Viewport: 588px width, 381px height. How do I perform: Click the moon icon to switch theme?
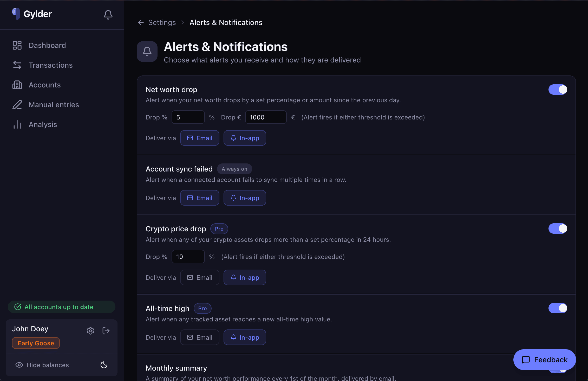[104, 365]
